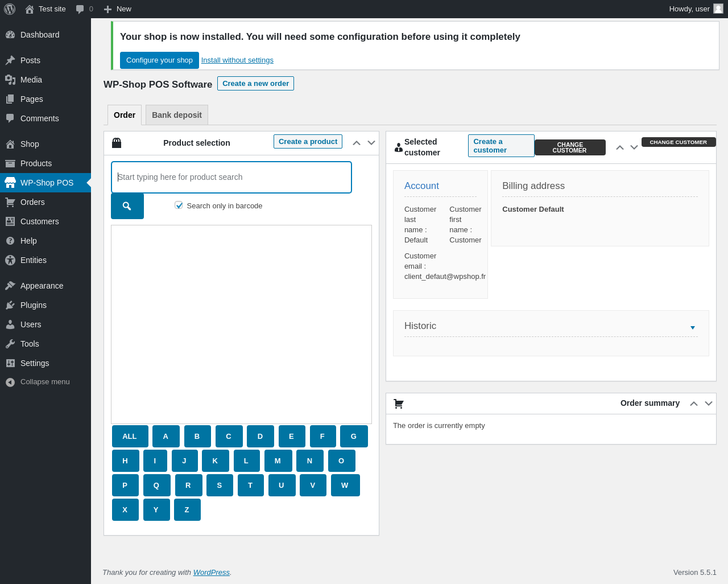Click the WordPress footer link
Screen dimensions: 728x584
pyautogui.click(x=212, y=573)
